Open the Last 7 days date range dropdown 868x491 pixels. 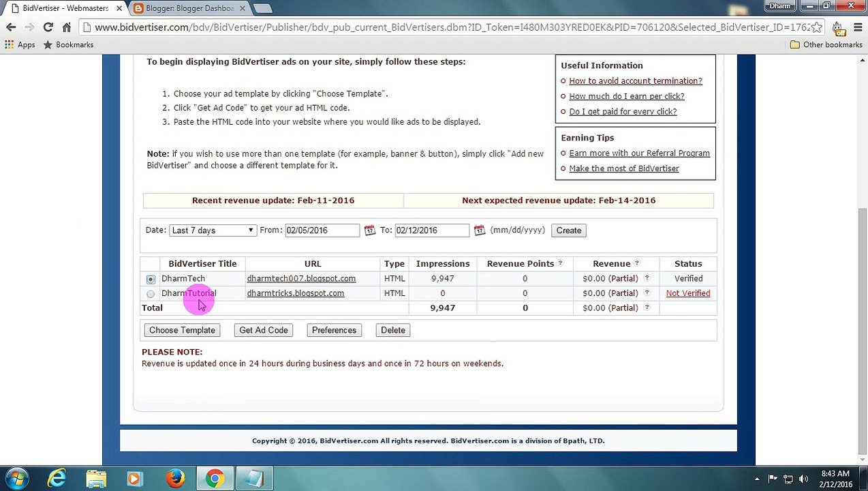pos(213,230)
